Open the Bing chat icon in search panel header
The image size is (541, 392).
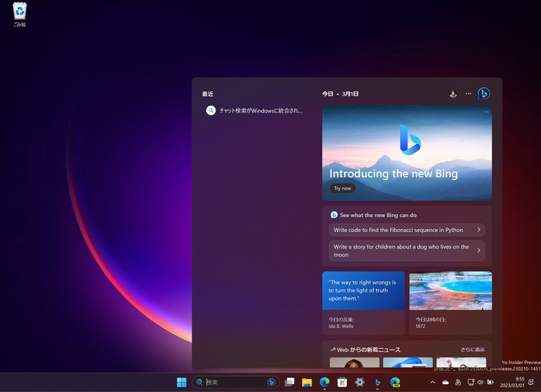point(484,94)
